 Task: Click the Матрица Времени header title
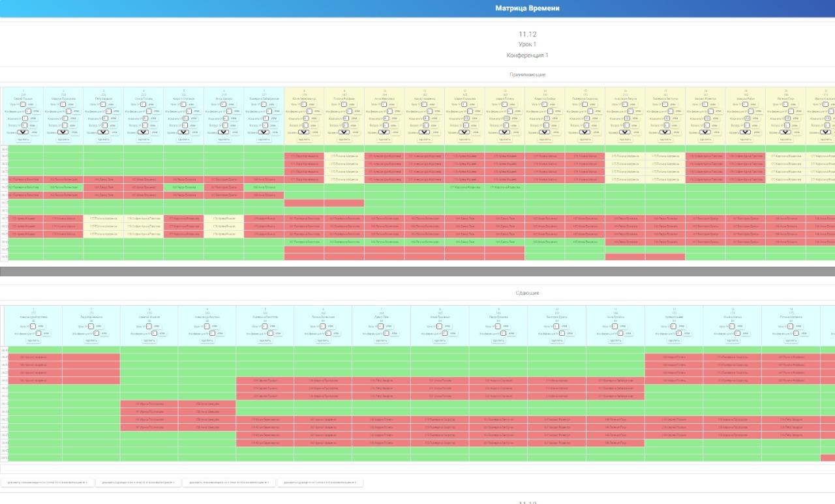(x=527, y=8)
